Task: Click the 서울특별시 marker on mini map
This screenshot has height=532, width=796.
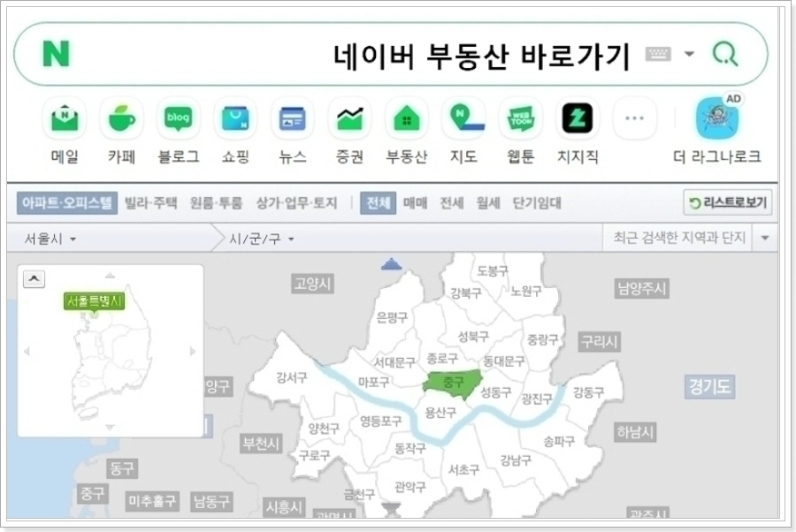Action: click(x=95, y=301)
